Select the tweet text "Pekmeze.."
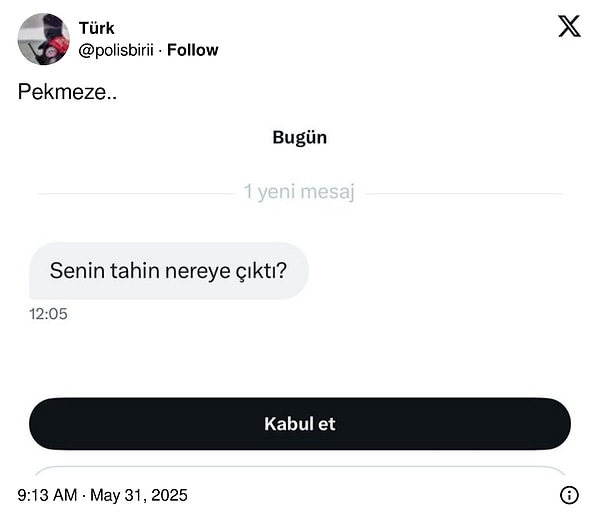This screenshot has height=525, width=600. [x=67, y=91]
